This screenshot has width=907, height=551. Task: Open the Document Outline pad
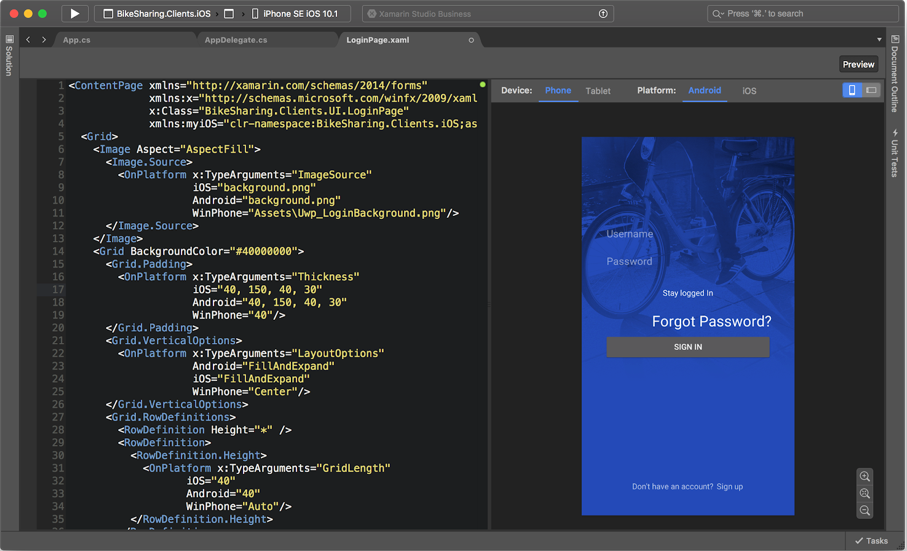point(894,73)
